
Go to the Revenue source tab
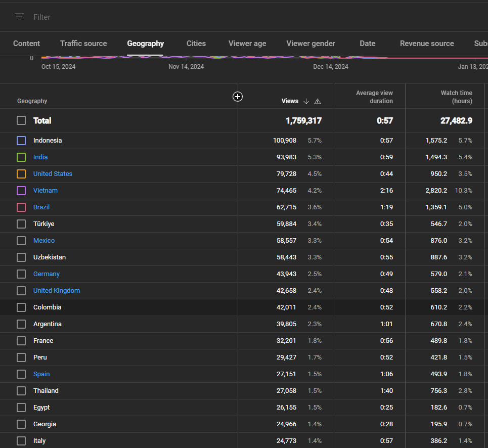pos(427,43)
